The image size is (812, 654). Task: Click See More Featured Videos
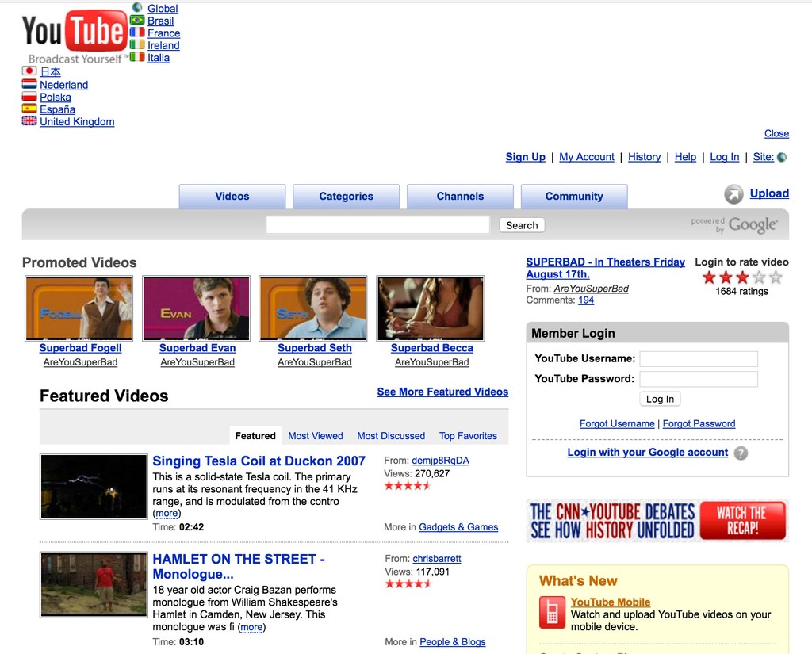(442, 392)
